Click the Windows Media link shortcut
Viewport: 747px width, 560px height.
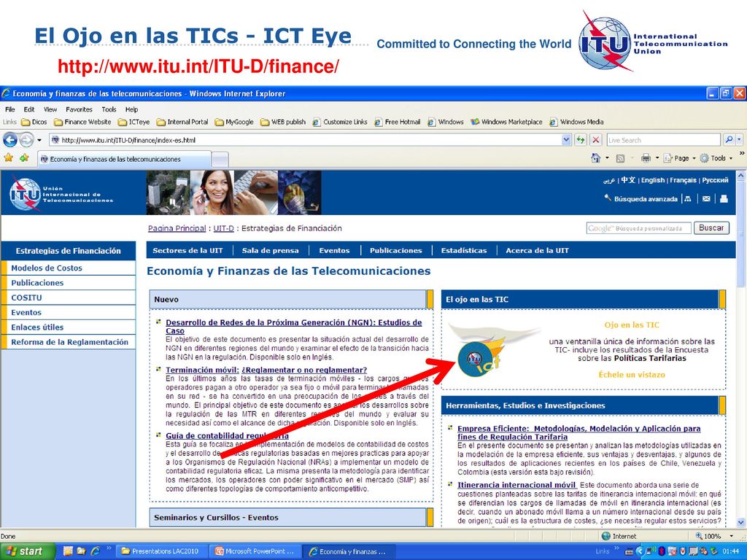[576, 122]
